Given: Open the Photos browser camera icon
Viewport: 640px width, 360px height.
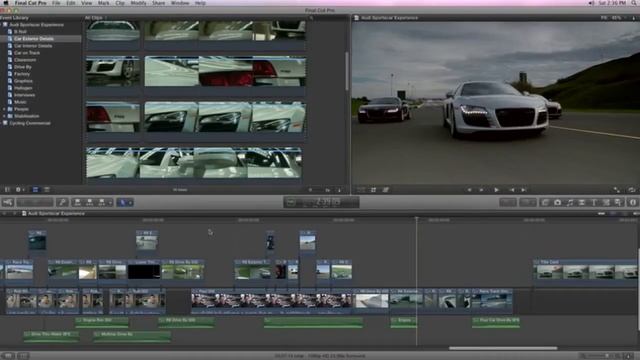Looking at the screenshot, I should (557, 202).
